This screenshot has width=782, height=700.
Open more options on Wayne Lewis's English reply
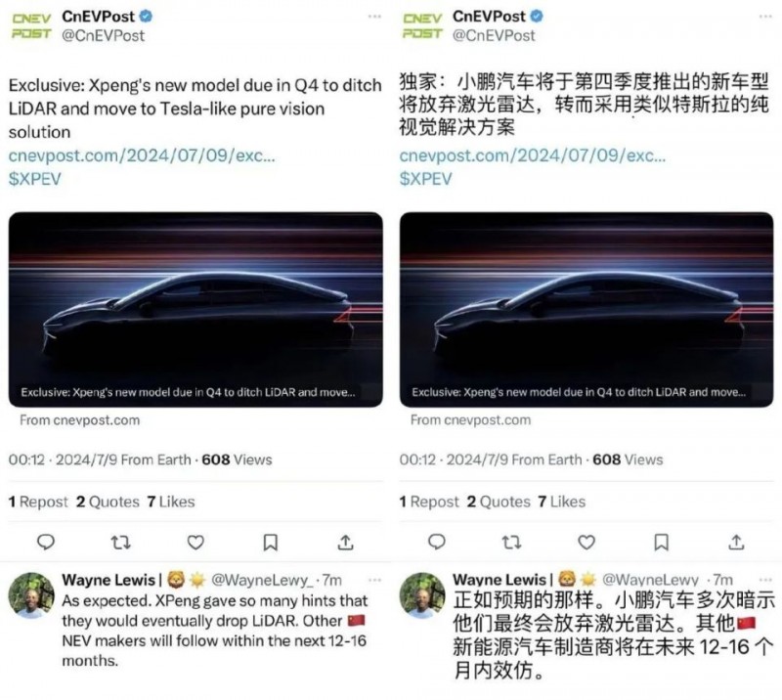coord(374,580)
